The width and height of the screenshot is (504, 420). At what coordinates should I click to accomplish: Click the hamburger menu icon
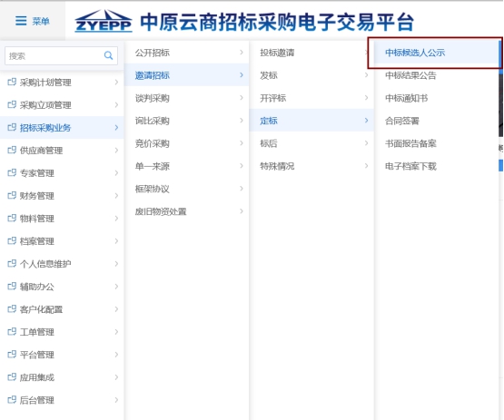click(x=21, y=21)
